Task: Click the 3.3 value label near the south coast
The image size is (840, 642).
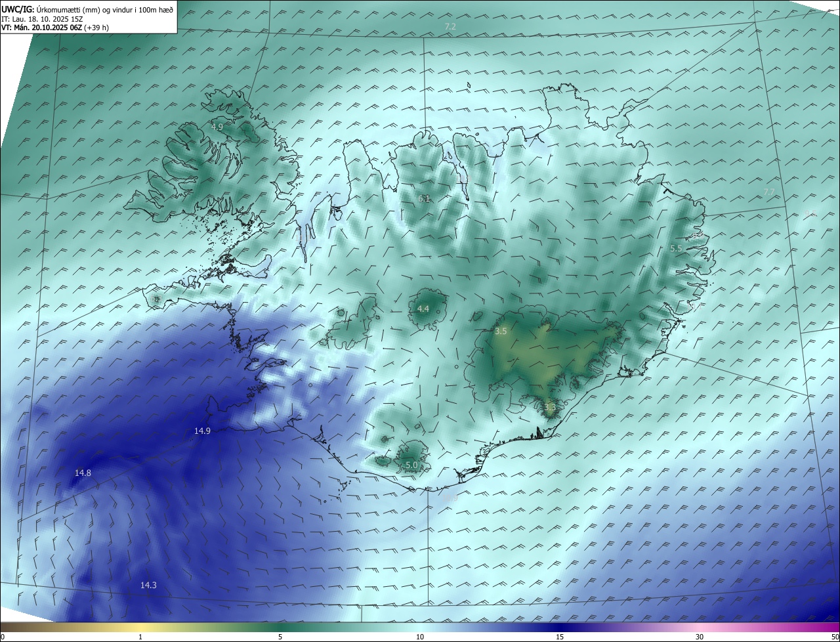Action: (550, 407)
